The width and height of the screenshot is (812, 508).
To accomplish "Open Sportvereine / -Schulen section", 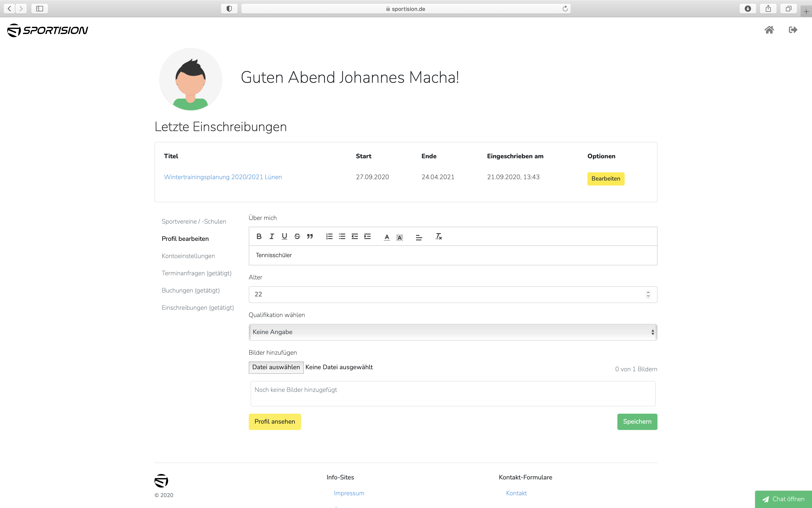I will (x=194, y=221).
